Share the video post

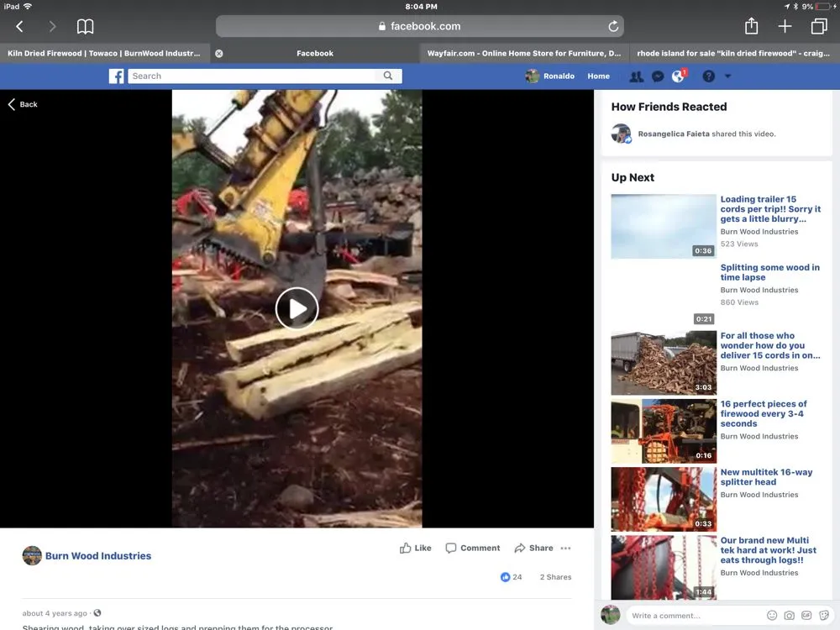(x=533, y=549)
